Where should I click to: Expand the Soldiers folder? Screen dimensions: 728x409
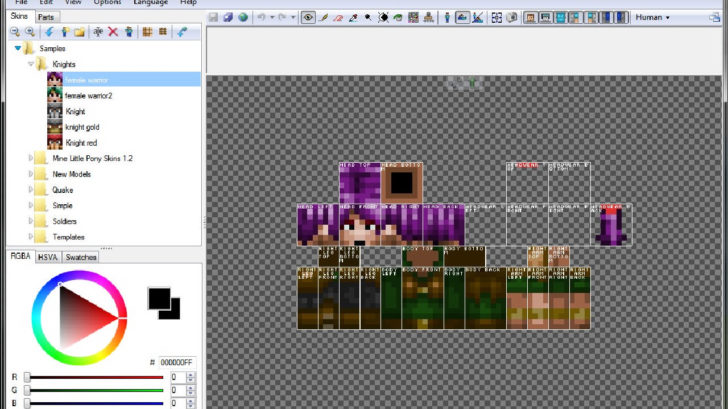coord(31,221)
